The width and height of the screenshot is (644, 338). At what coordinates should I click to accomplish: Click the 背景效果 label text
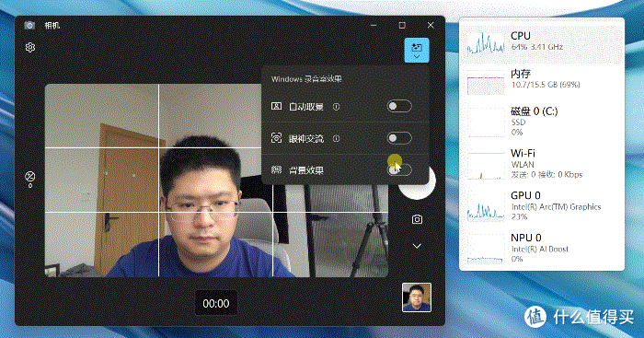click(306, 170)
